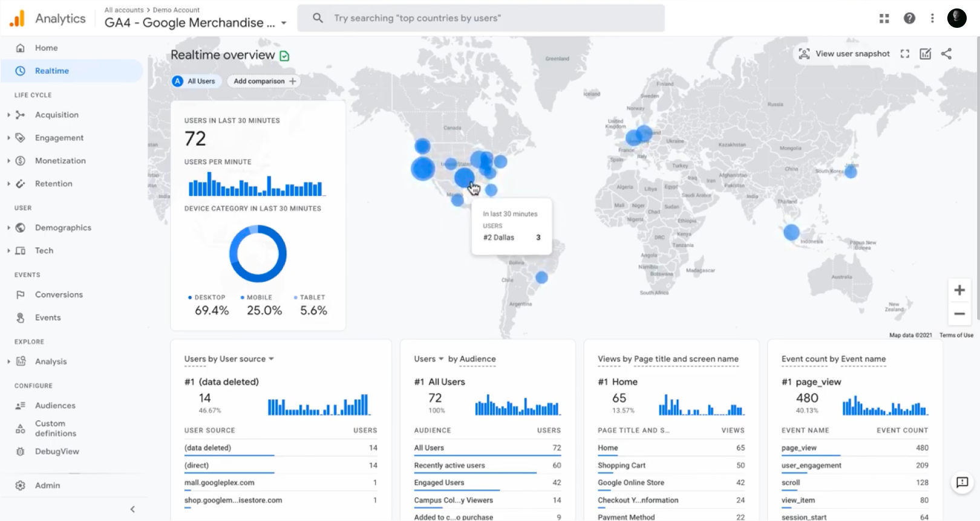Viewport: 980px width, 521px height.
Task: Click the Home icon in sidebar
Action: coord(20,48)
